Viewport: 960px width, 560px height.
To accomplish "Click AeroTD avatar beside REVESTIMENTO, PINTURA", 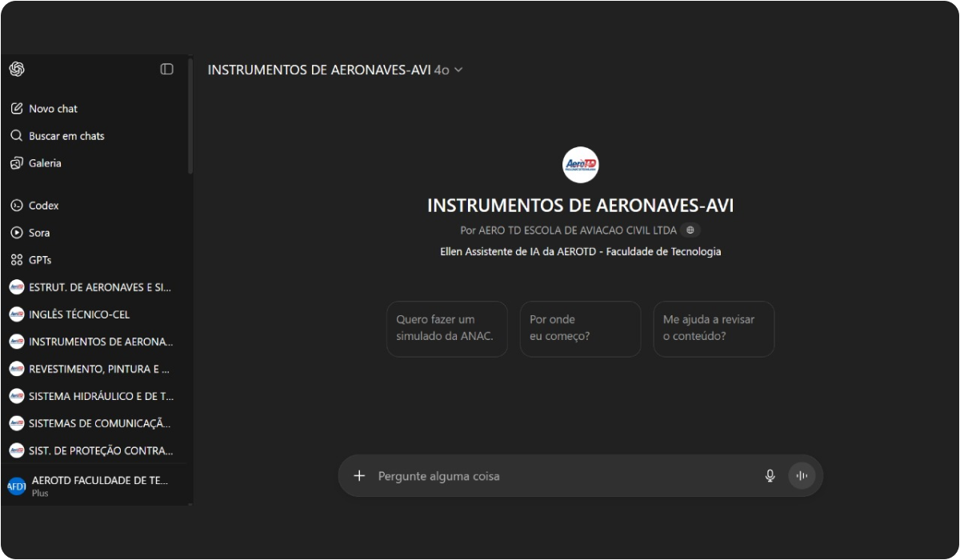I will (17, 369).
